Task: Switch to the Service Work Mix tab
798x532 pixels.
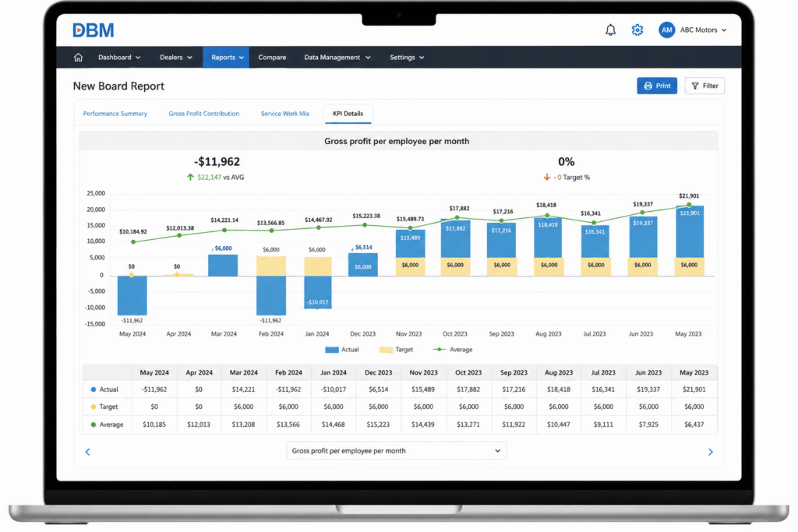Action: tap(285, 114)
